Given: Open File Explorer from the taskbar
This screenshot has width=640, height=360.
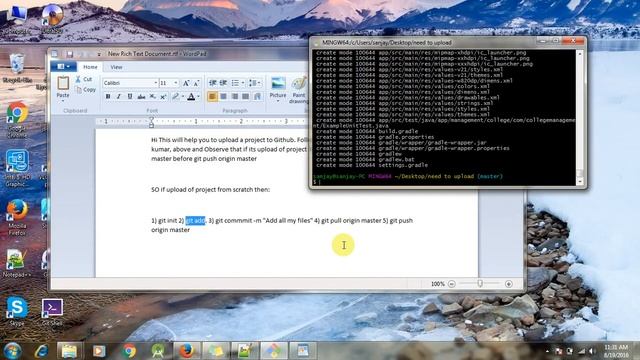Looking at the screenshot, I should (69, 351).
